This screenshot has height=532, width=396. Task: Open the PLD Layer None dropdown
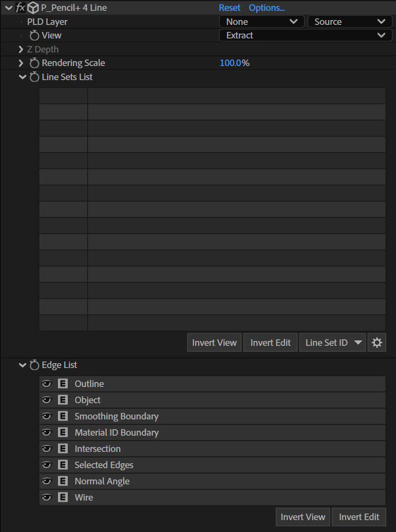click(262, 22)
